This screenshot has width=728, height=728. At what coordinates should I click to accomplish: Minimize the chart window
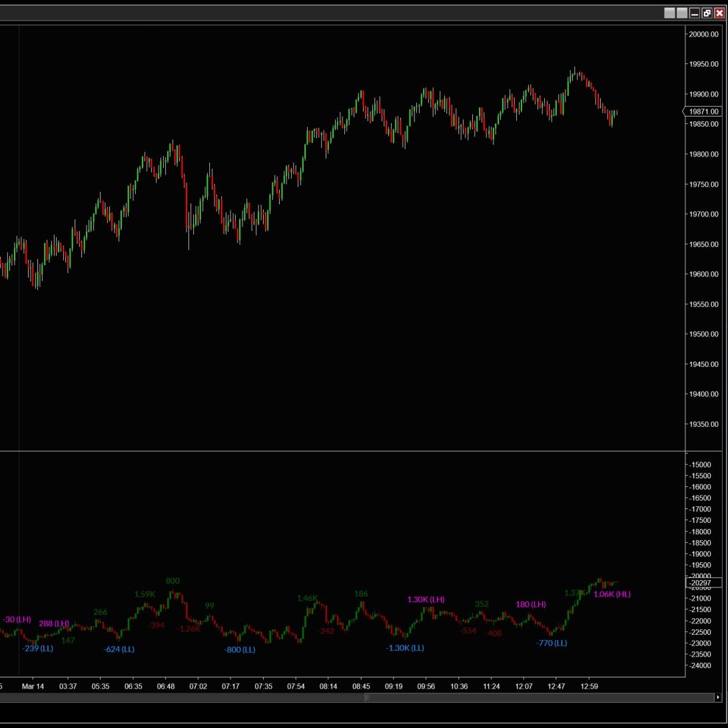pos(695,13)
